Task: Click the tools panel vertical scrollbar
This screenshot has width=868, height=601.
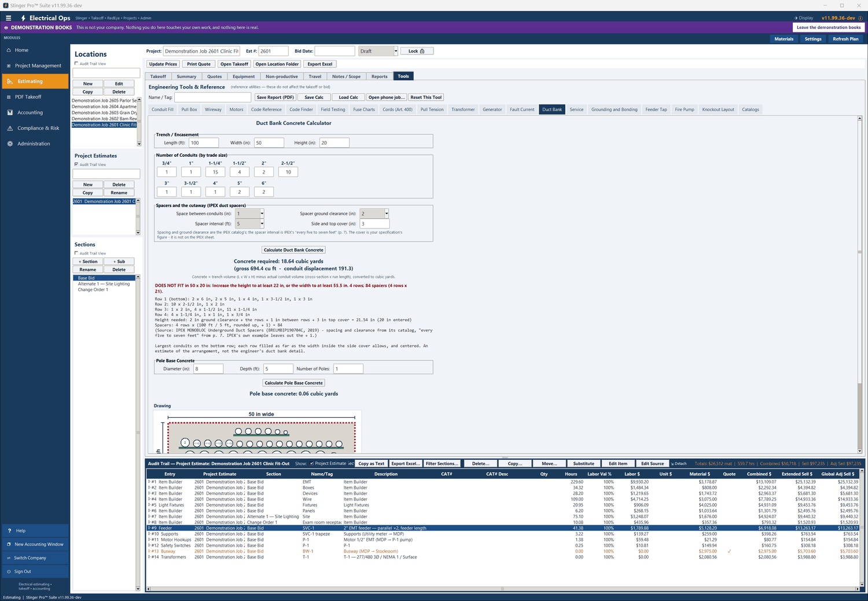Action: [860, 283]
